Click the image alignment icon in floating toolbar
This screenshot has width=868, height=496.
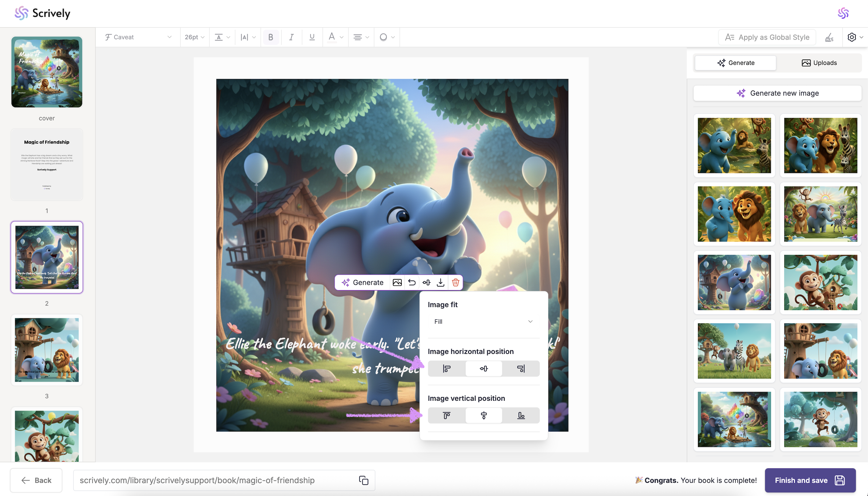tap(426, 282)
